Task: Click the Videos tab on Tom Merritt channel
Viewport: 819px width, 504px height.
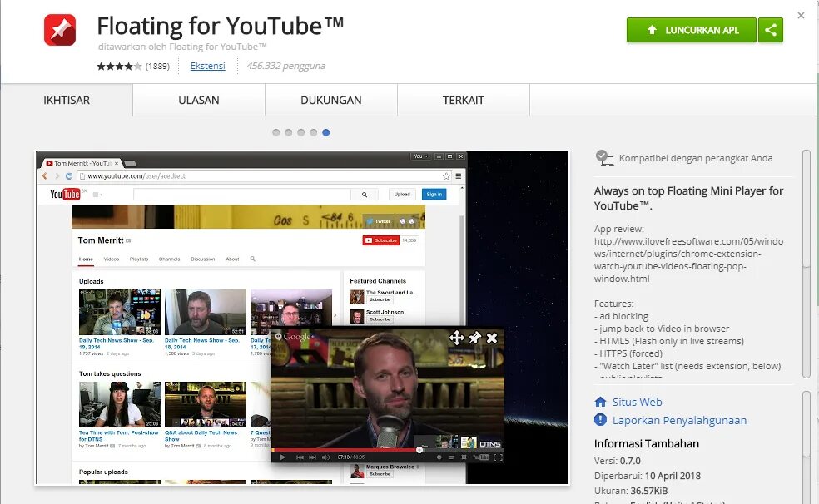Action: click(112, 259)
